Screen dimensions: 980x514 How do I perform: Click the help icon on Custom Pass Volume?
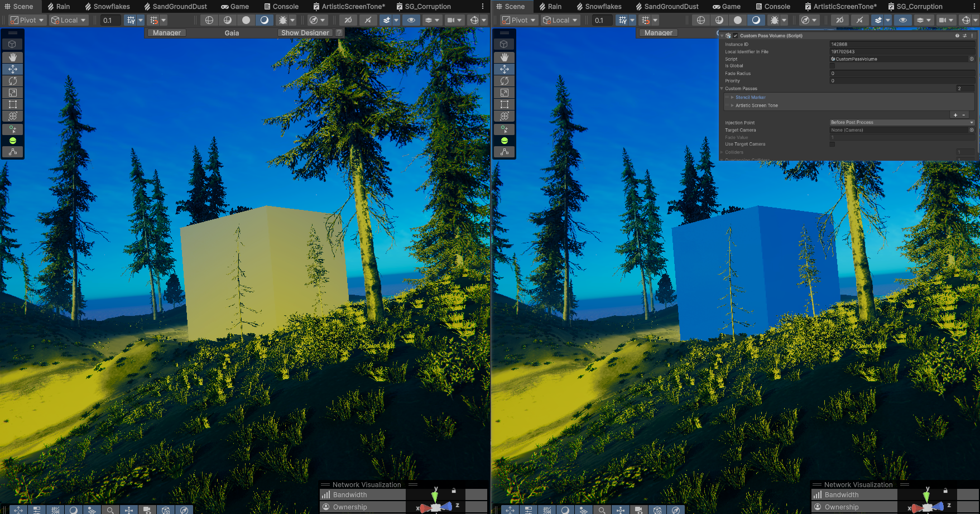(x=957, y=36)
